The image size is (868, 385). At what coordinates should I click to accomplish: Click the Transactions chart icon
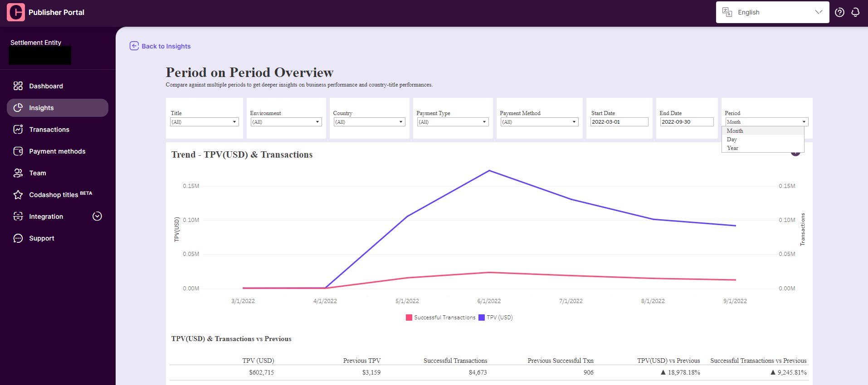(18, 130)
